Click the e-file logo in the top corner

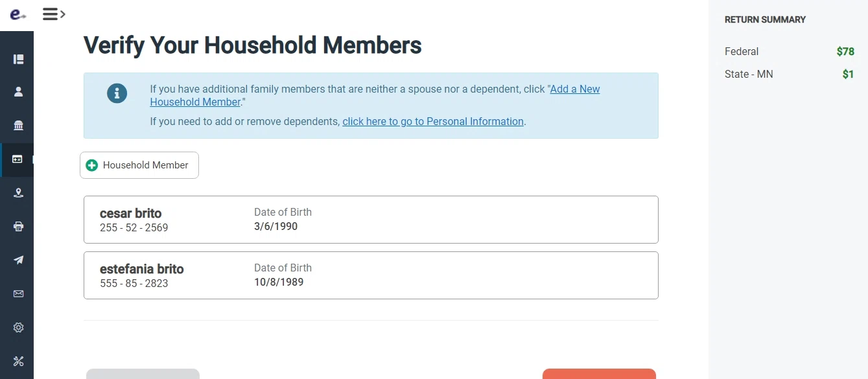18,14
